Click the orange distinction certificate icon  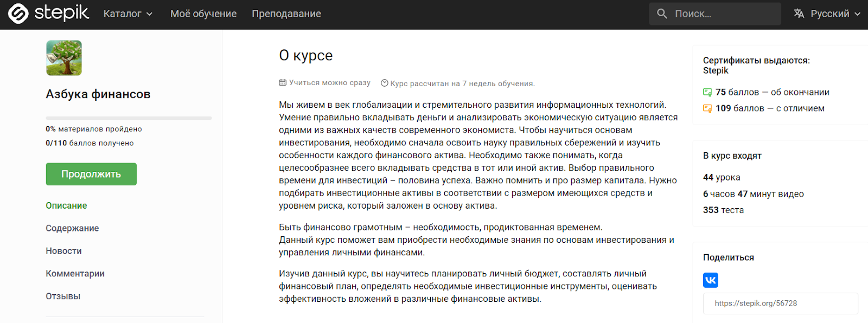[707, 108]
